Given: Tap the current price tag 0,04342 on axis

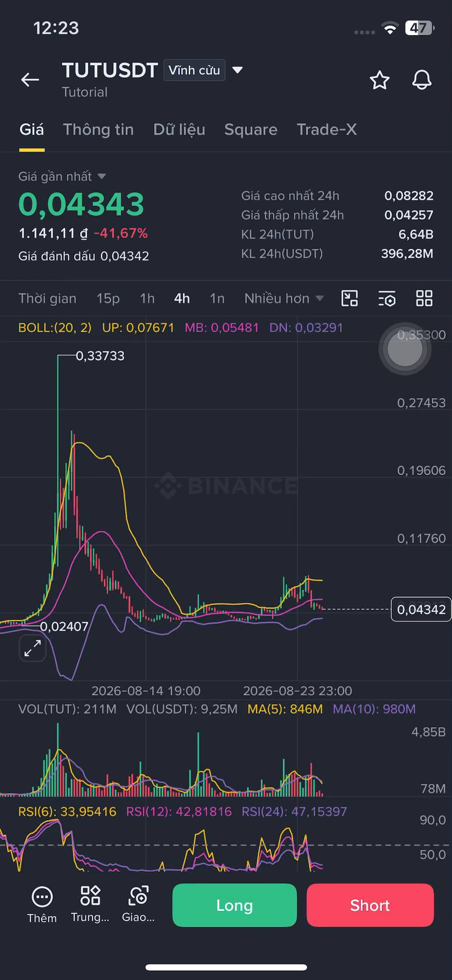Looking at the screenshot, I should click(x=421, y=609).
